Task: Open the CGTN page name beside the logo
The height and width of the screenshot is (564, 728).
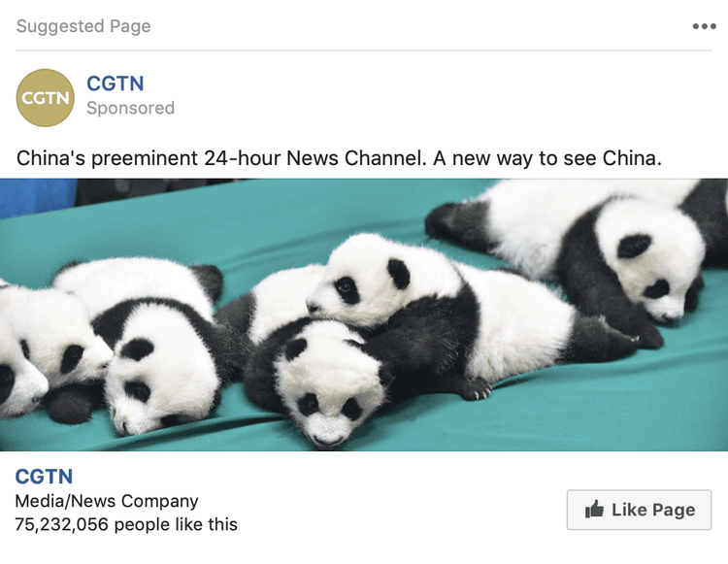Action: 115,83
